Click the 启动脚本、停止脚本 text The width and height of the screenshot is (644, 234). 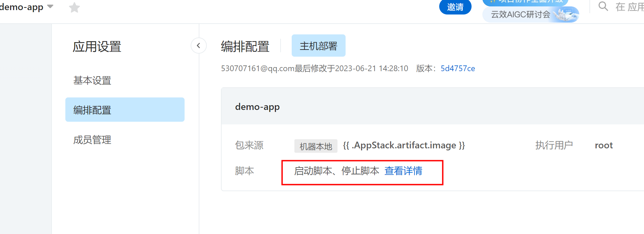click(x=336, y=171)
